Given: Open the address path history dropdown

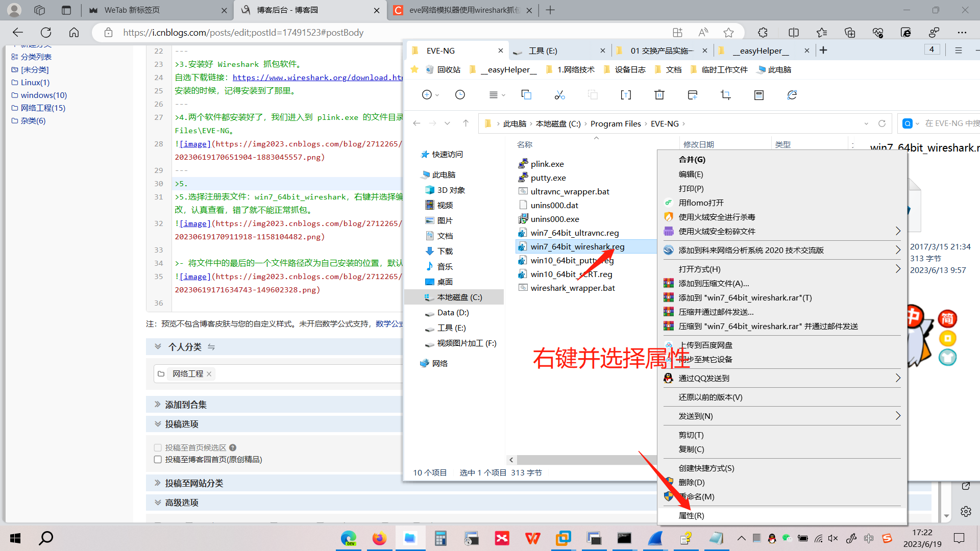Looking at the screenshot, I should tap(866, 123).
